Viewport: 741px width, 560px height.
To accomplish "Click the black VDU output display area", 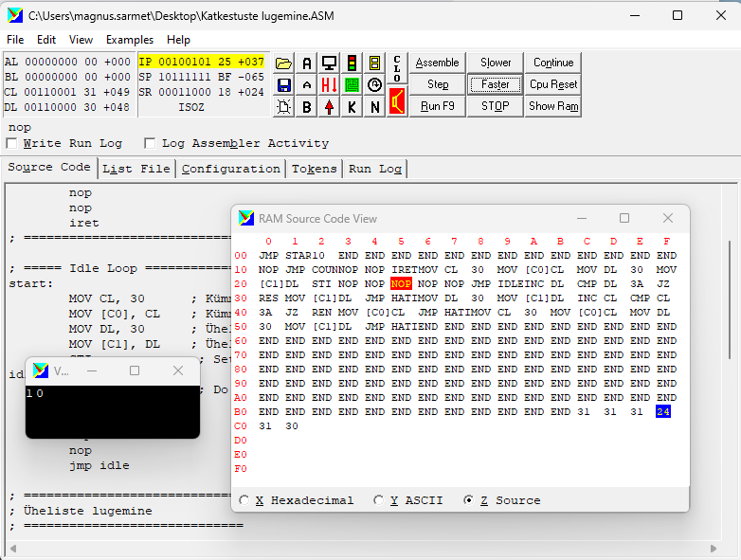I will (113, 411).
